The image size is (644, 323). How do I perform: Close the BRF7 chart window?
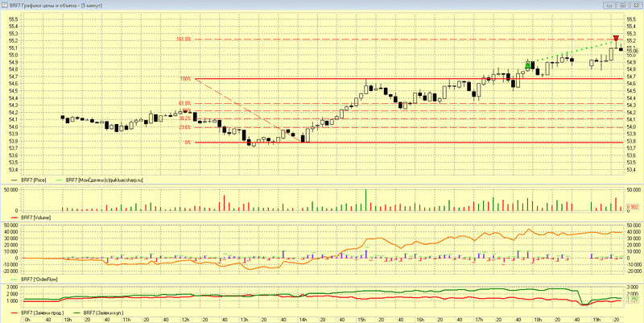click(635, 6)
